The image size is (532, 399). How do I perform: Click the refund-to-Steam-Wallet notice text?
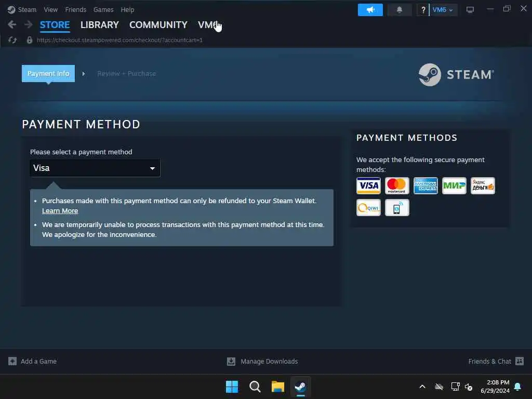coord(179,201)
